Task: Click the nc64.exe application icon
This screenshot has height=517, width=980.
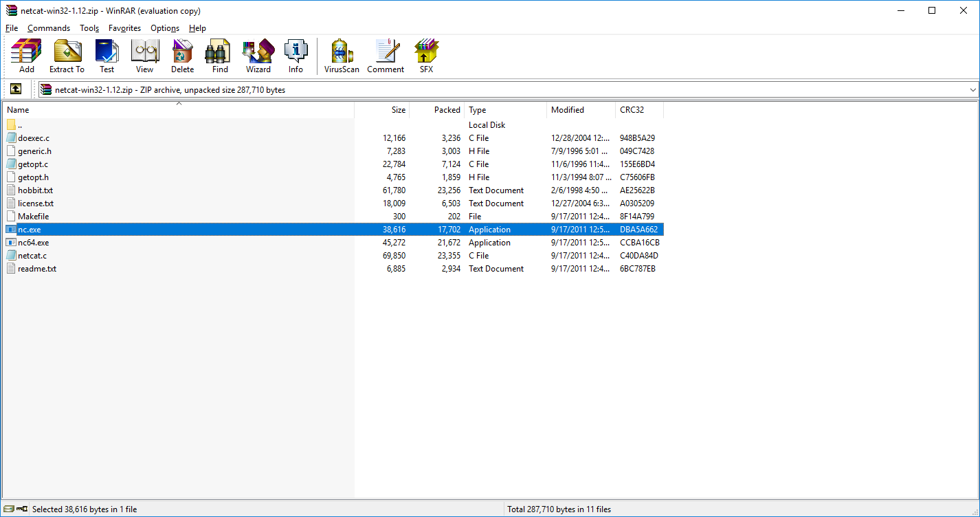Action: pyautogui.click(x=11, y=243)
